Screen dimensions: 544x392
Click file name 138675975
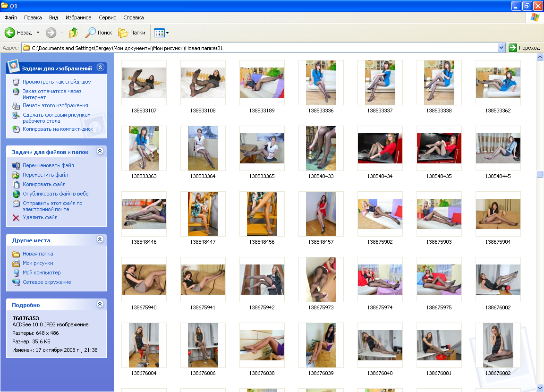point(439,308)
